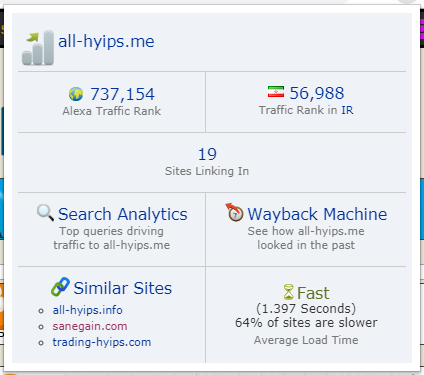Open the 19 Sites Linking In link
This screenshot has height=375, width=424.
(x=207, y=154)
